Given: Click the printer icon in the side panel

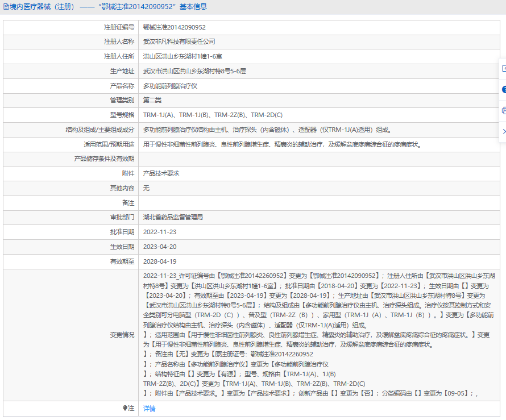Looking at the screenshot, I should click(x=504, y=111).
